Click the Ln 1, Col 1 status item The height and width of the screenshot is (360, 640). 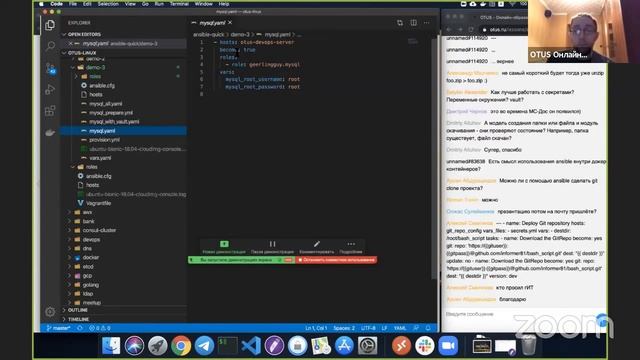point(316,328)
